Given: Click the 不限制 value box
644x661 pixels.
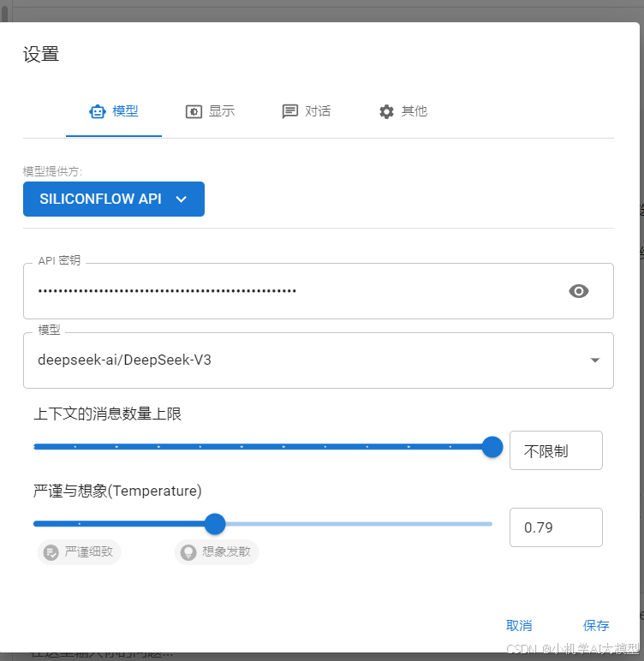Looking at the screenshot, I should click(x=556, y=450).
